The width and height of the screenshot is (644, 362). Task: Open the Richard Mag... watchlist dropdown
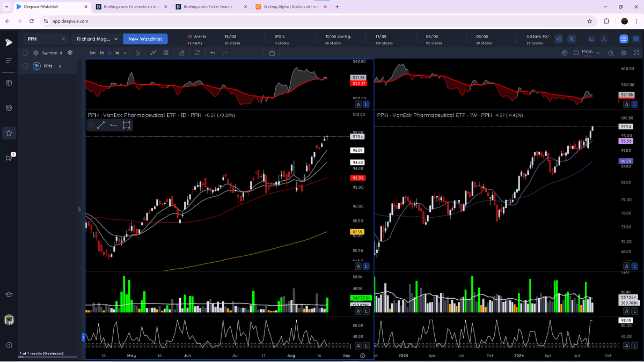97,39
